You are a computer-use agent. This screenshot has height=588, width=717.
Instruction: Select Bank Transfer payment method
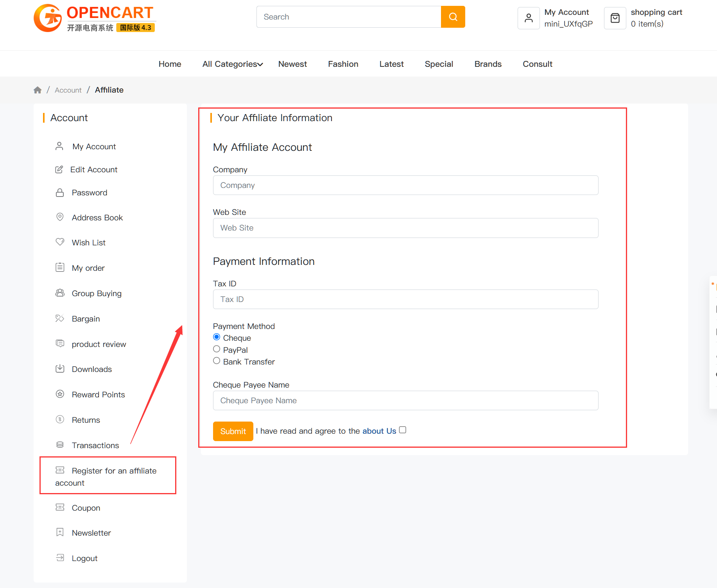point(217,361)
